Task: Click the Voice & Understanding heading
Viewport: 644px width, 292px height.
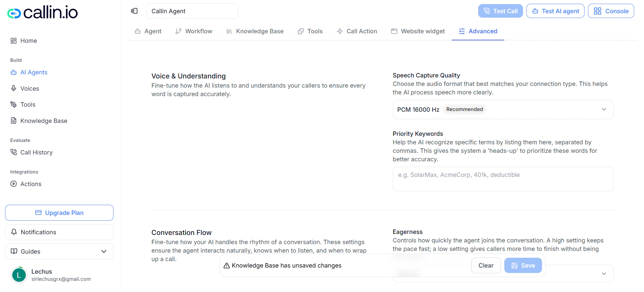Action: [189, 76]
